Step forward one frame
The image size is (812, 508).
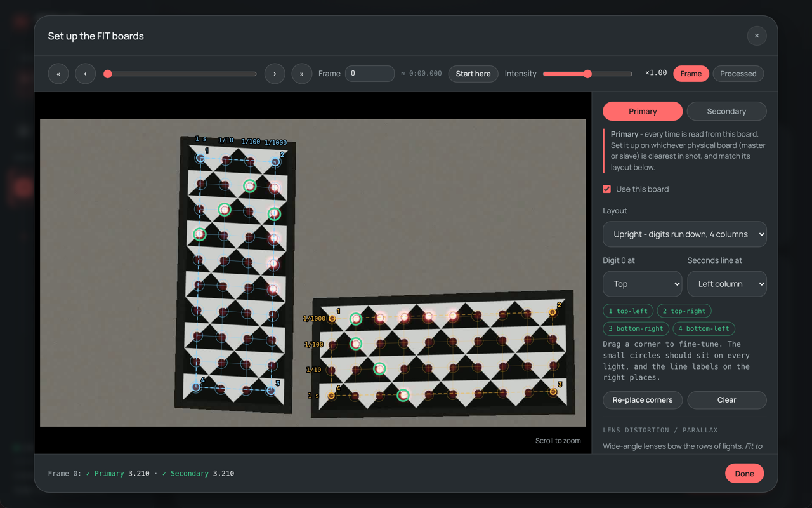pos(275,74)
